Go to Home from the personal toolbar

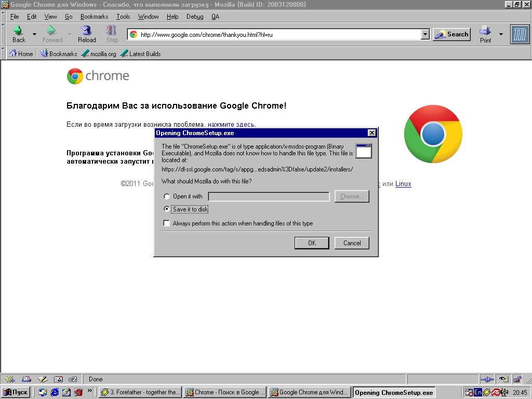point(21,54)
